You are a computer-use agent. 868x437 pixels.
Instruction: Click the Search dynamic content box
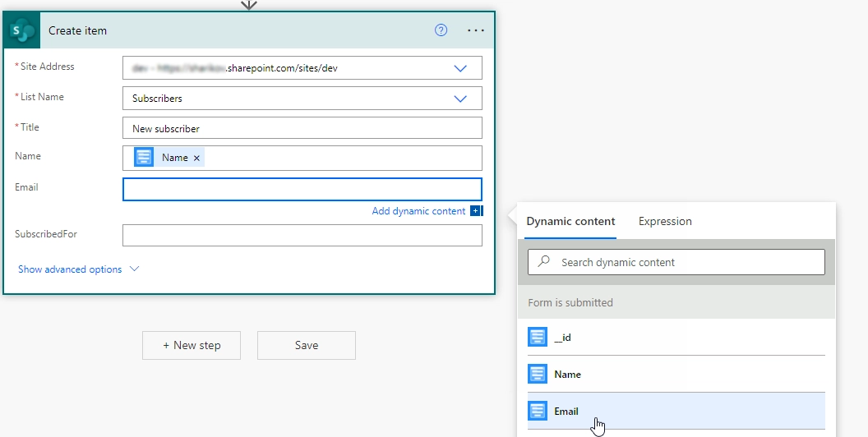(x=676, y=262)
